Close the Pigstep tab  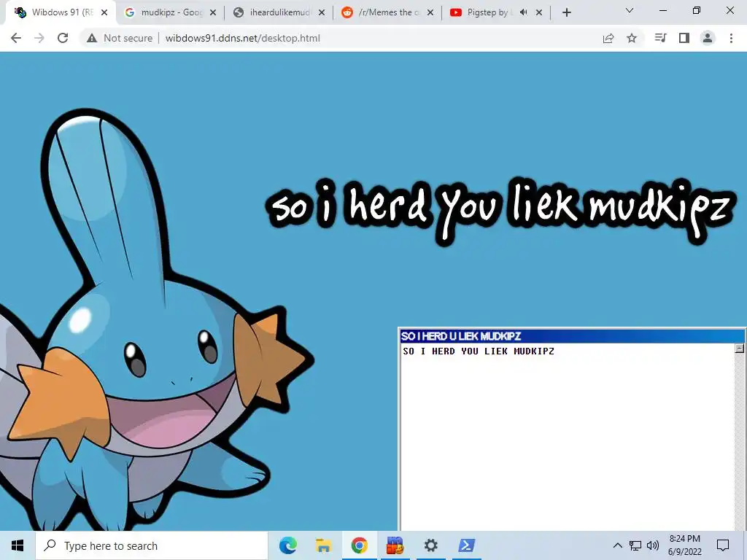click(x=539, y=12)
